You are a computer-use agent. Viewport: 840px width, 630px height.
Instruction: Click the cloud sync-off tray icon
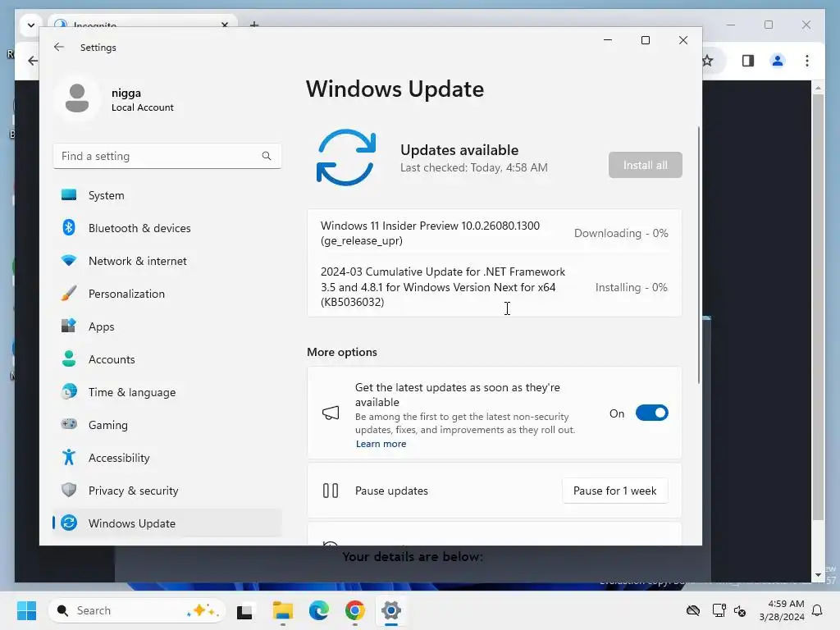[x=693, y=610]
